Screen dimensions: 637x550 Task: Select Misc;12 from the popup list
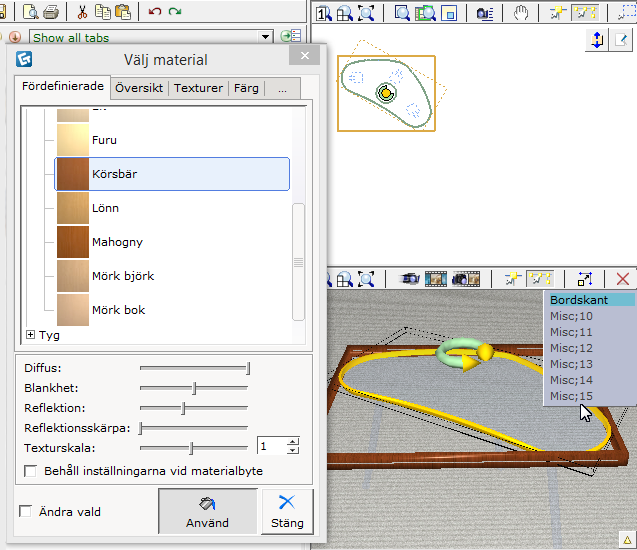[571, 348]
